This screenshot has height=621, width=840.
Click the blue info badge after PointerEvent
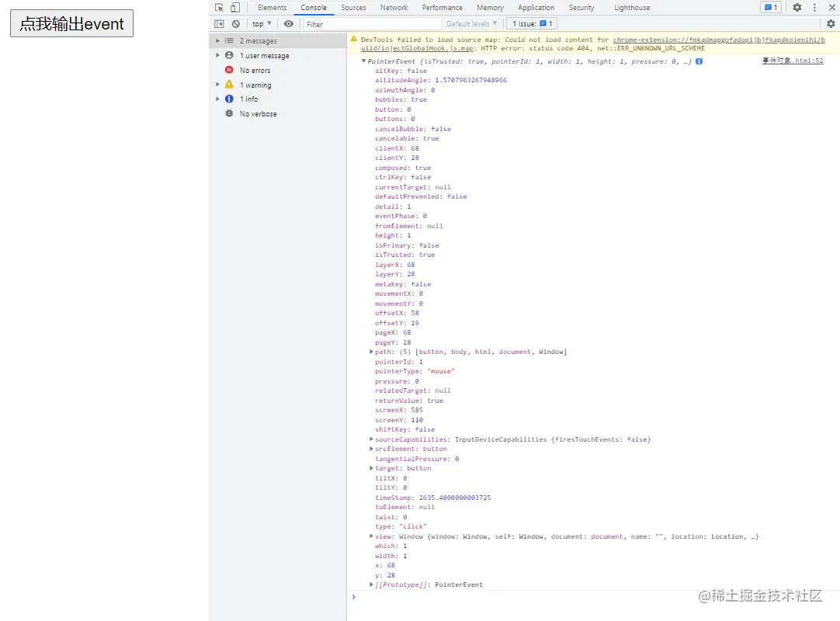(699, 61)
